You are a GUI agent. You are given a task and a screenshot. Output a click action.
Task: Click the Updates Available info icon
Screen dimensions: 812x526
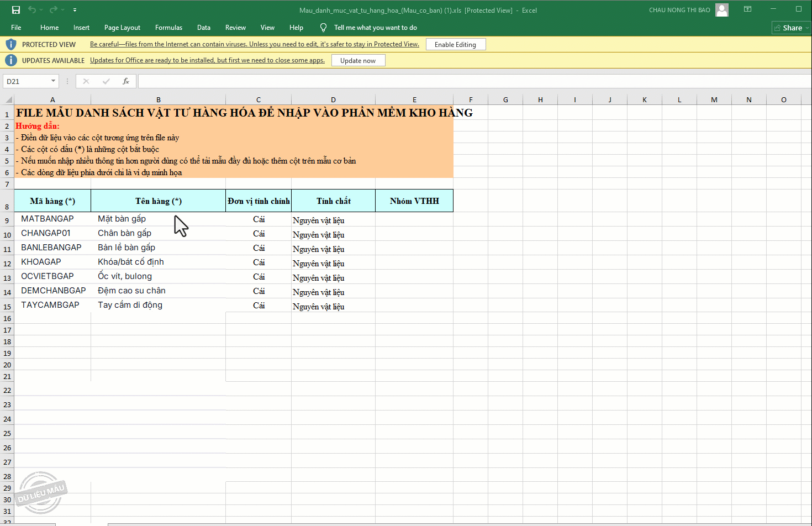(10, 60)
